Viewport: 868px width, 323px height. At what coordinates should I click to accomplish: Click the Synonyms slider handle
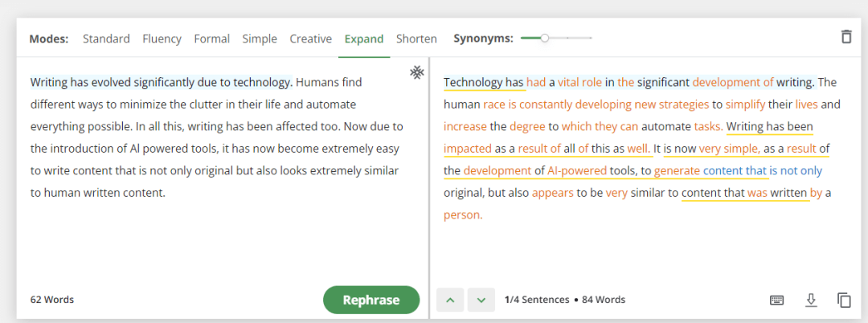pyautogui.click(x=545, y=38)
